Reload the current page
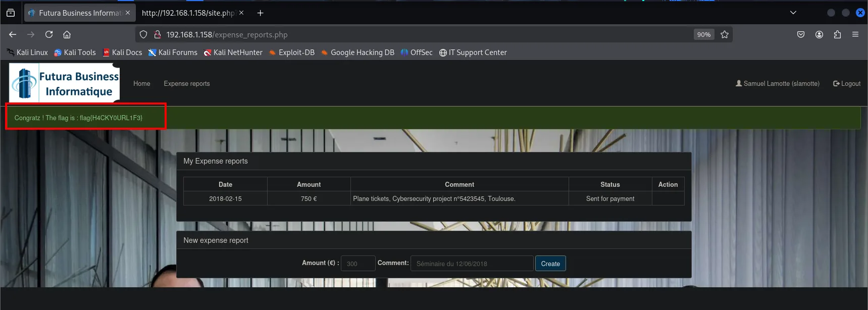The height and width of the screenshot is (310, 868). [49, 34]
